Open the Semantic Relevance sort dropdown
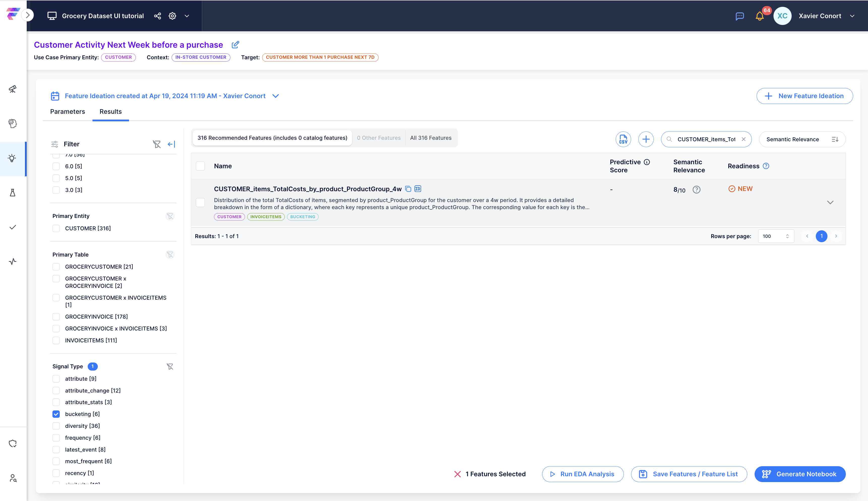The width and height of the screenshot is (868, 501). [x=802, y=139]
